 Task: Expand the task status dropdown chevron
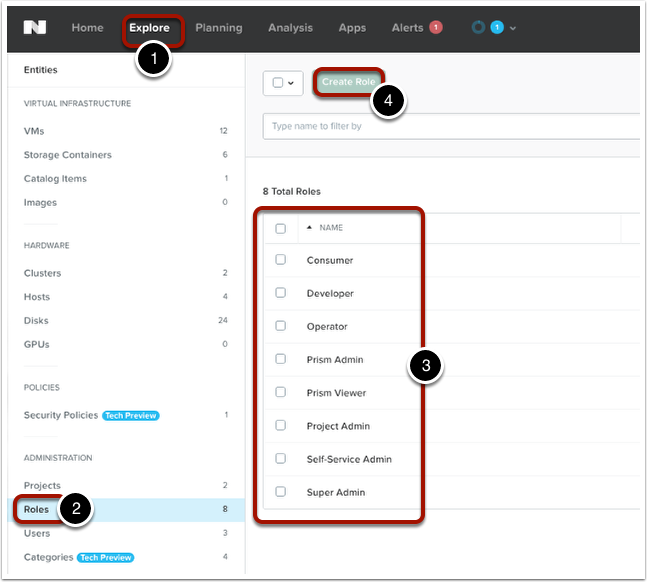[x=513, y=29]
